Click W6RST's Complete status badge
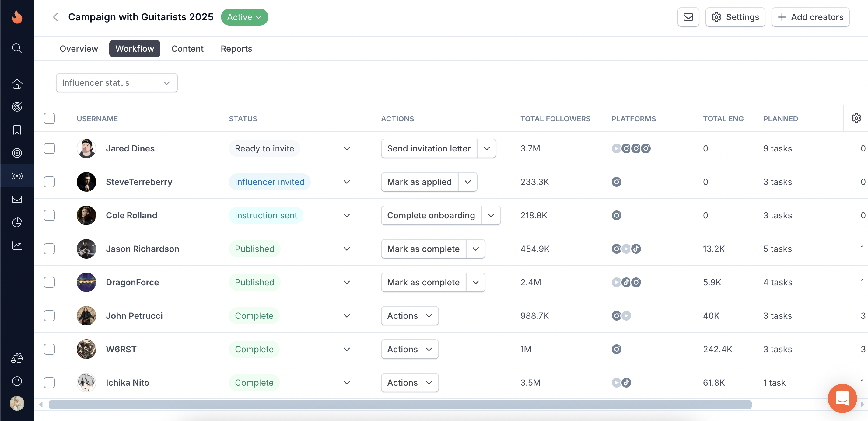This screenshot has height=421, width=868. 254,349
